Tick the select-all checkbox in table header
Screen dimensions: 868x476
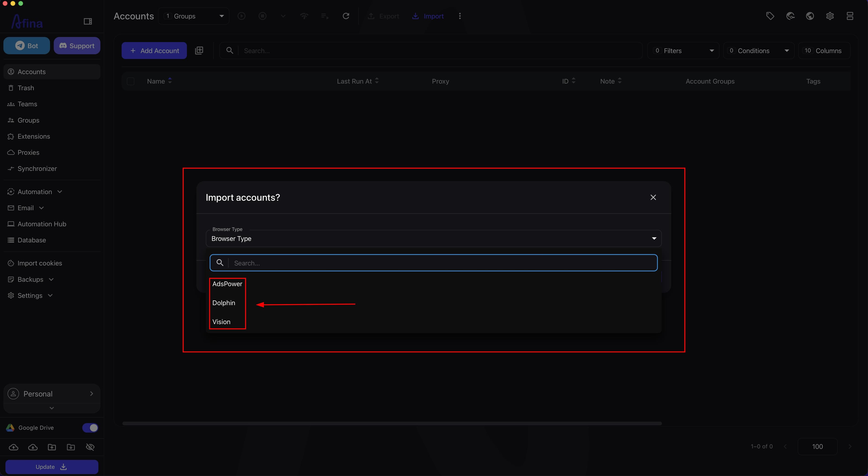[x=130, y=81]
